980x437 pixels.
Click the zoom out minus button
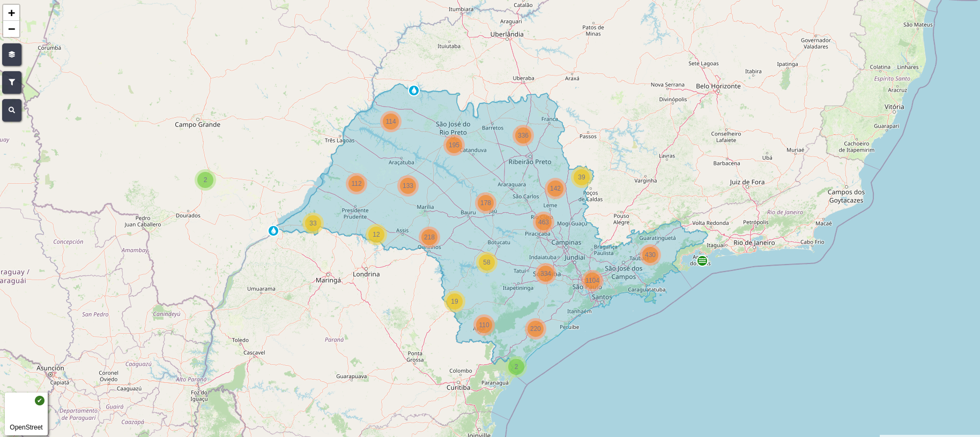(x=11, y=29)
